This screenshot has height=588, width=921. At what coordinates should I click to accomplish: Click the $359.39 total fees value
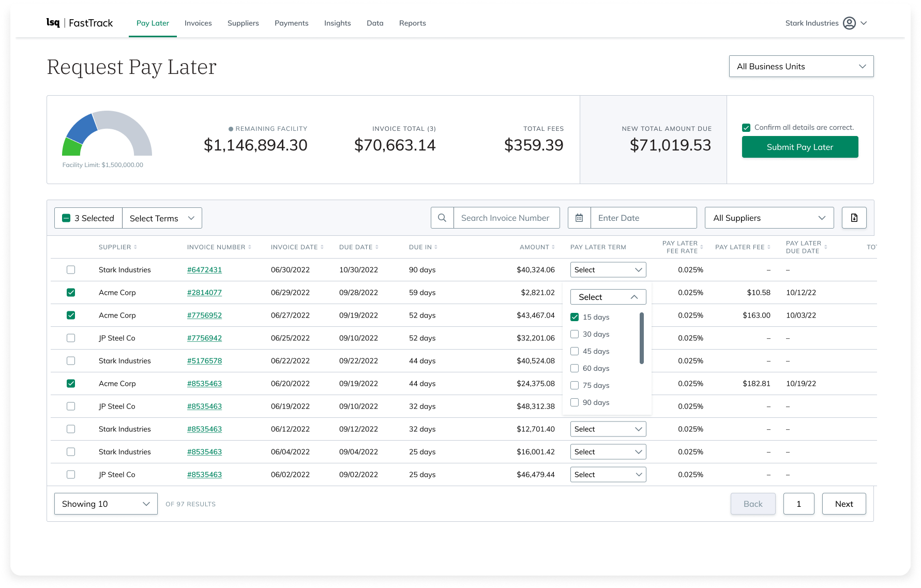pyautogui.click(x=534, y=145)
